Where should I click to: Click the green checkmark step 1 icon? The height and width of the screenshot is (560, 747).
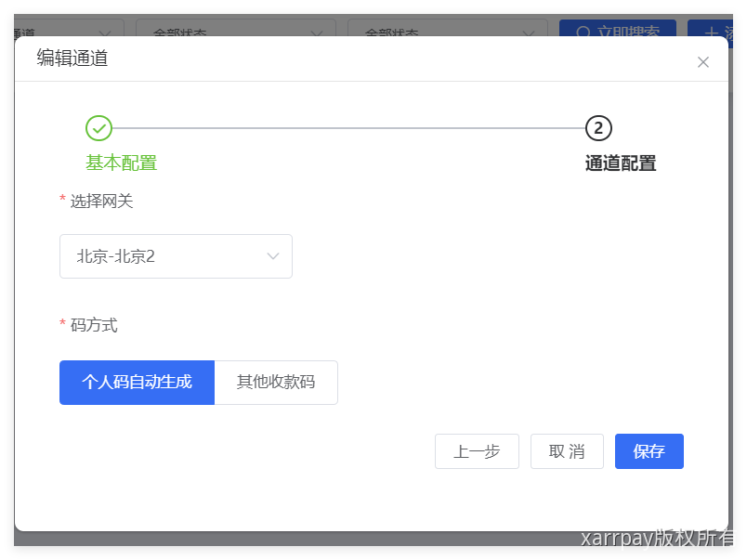(98, 128)
